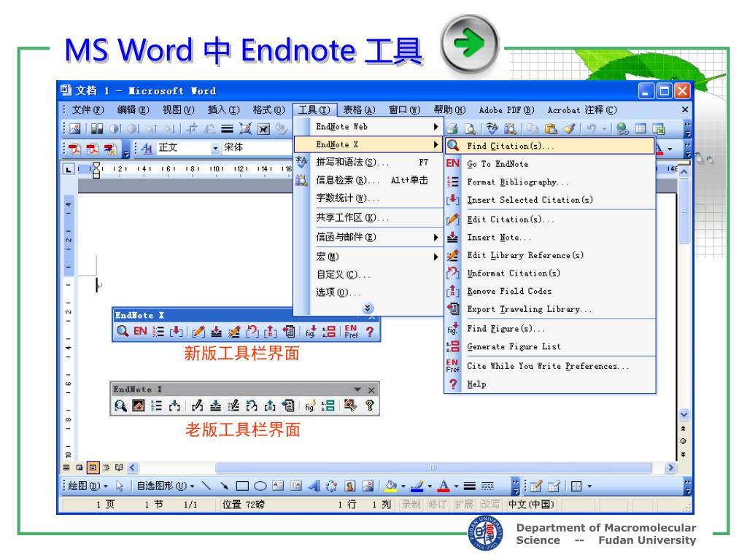This screenshot has height=560, width=747.
Task: Click Export Traveling Library icon in new toolbar
Action: tap(289, 331)
